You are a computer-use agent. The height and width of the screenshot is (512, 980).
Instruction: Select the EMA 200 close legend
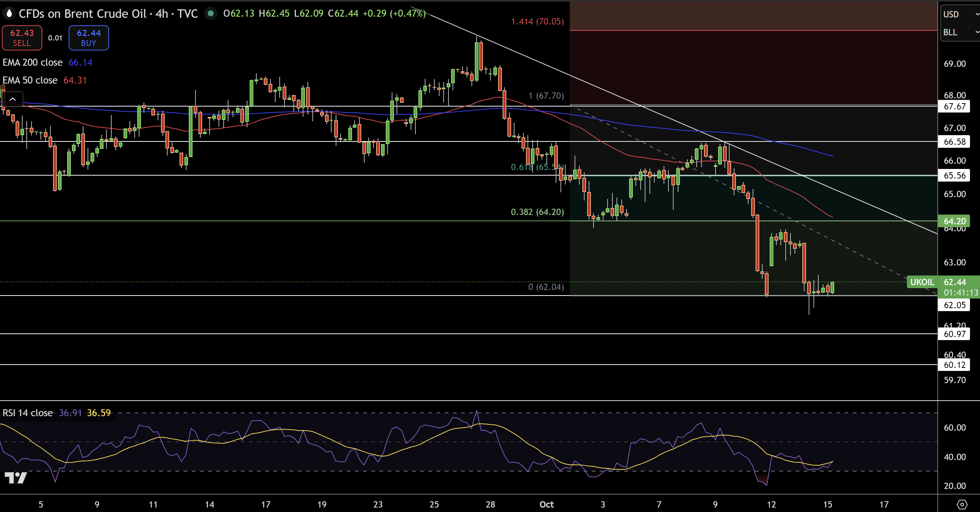[33, 62]
